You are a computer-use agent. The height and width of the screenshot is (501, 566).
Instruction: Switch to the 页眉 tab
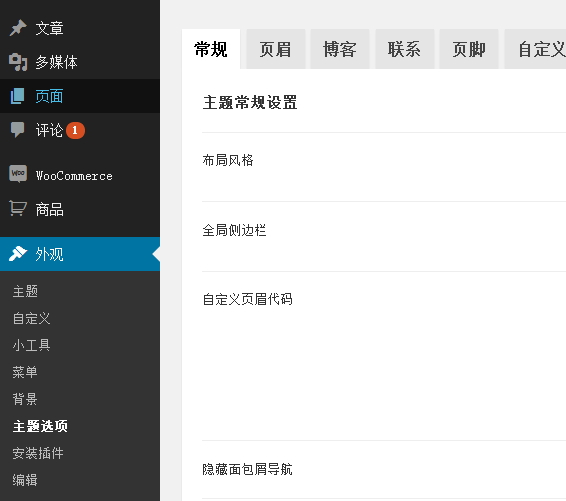(276, 49)
